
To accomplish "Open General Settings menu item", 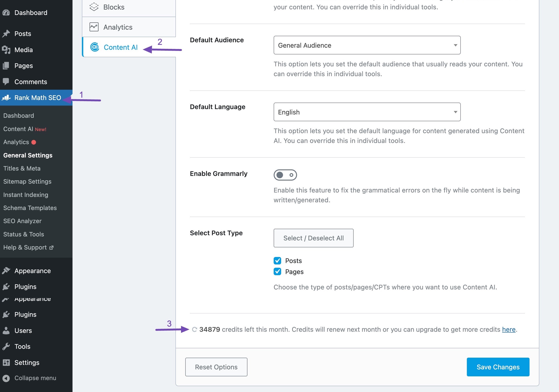I will [x=28, y=155].
